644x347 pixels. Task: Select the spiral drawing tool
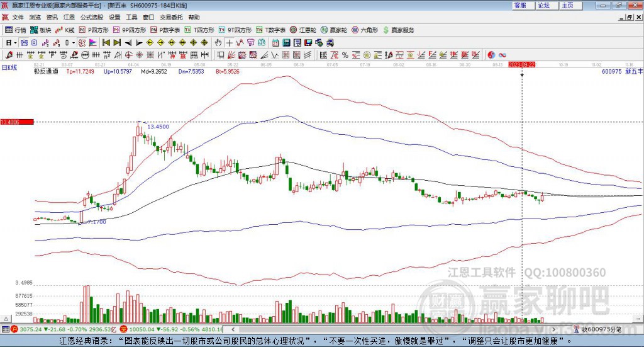coord(64,55)
